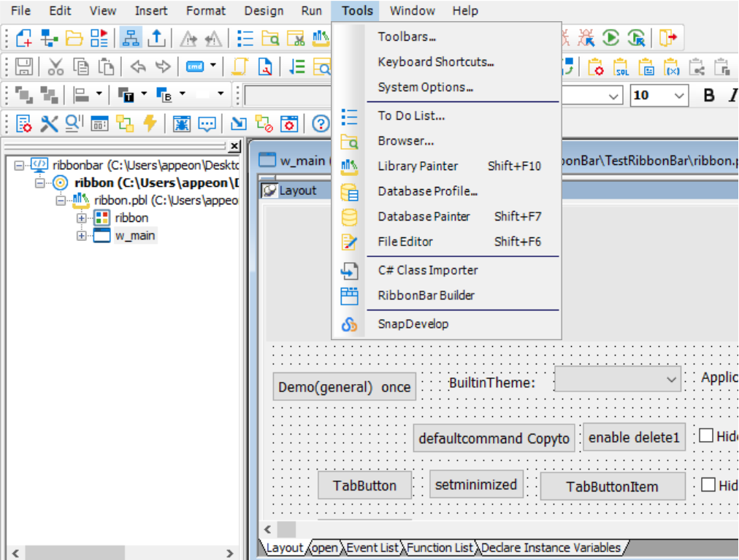Click the open folder icon in top toolbar
739x560 pixels.
pos(74,38)
